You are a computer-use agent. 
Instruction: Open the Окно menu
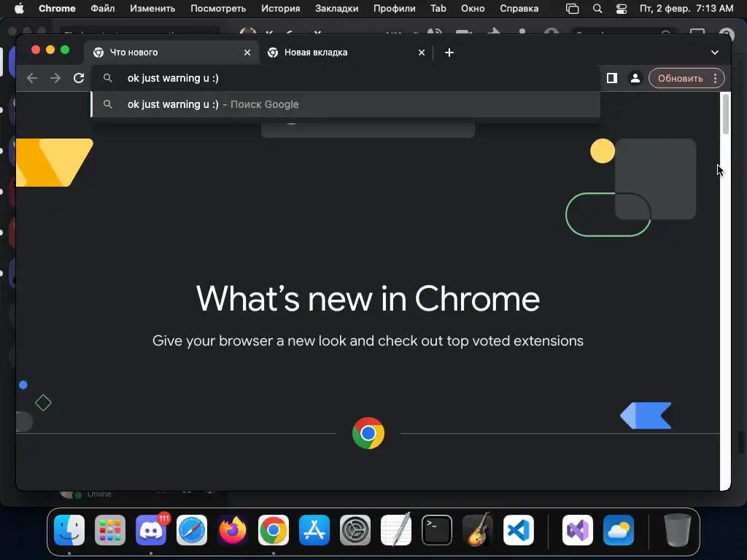click(473, 9)
